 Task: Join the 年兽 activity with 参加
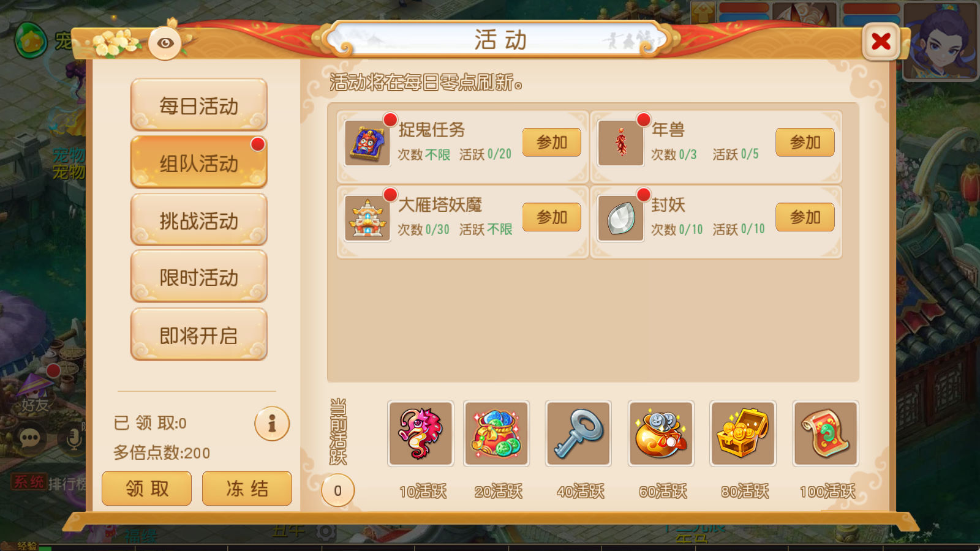(x=805, y=143)
